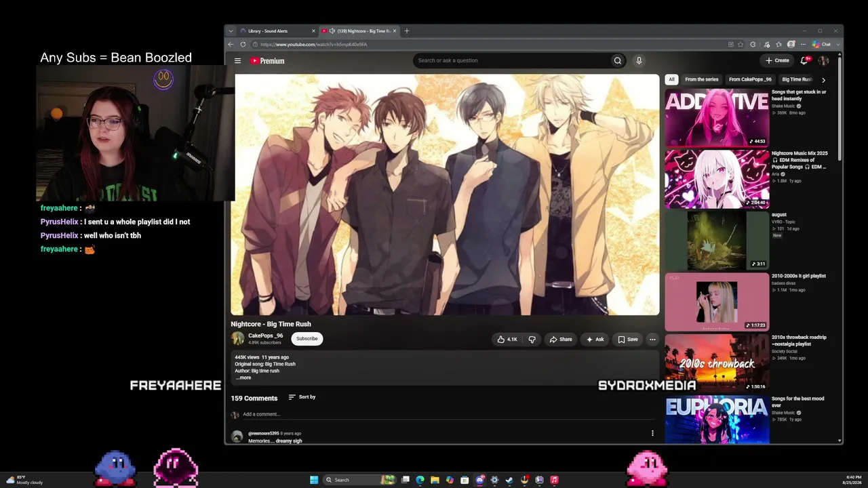
Task: Open the weather widget showing Mostly cloudy
Action: [x=24, y=480]
